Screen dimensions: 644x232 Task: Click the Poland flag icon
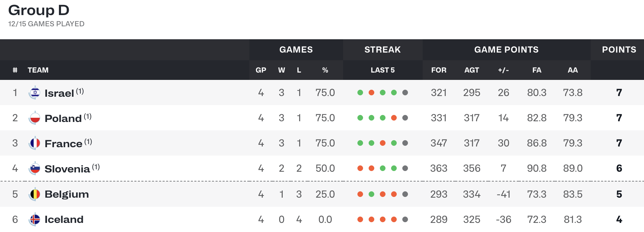coord(34,118)
